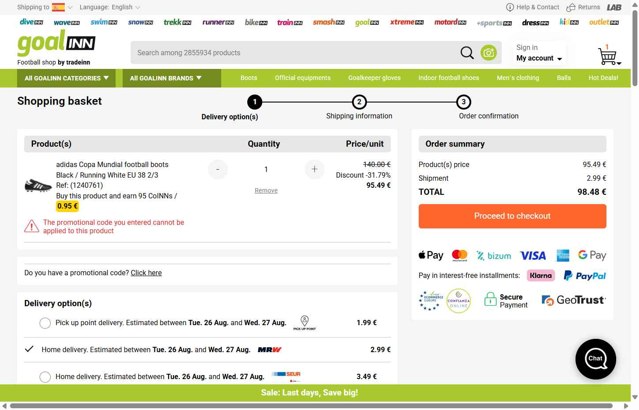
Task: Click the PayPal payment logo
Action: (585, 276)
